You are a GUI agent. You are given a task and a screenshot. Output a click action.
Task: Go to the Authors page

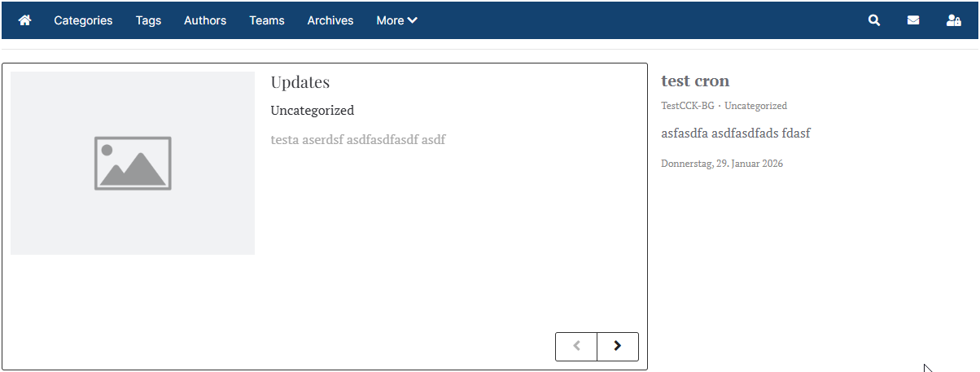(205, 20)
